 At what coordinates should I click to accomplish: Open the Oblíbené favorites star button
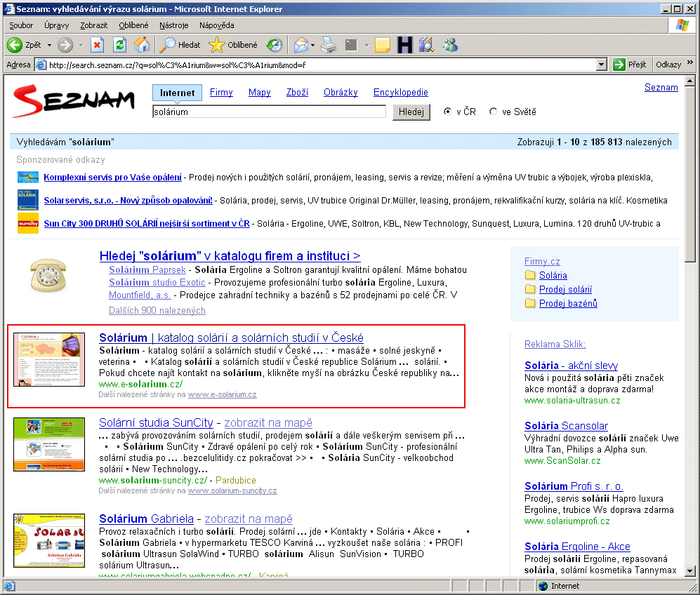pyautogui.click(x=234, y=45)
